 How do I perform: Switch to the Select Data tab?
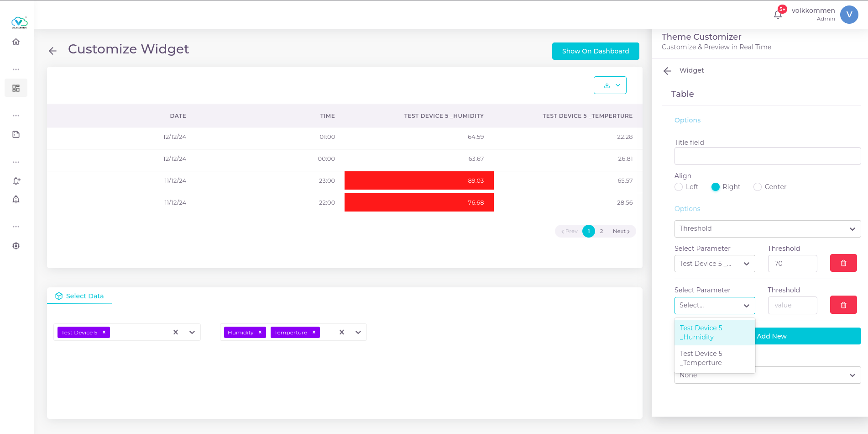80,296
